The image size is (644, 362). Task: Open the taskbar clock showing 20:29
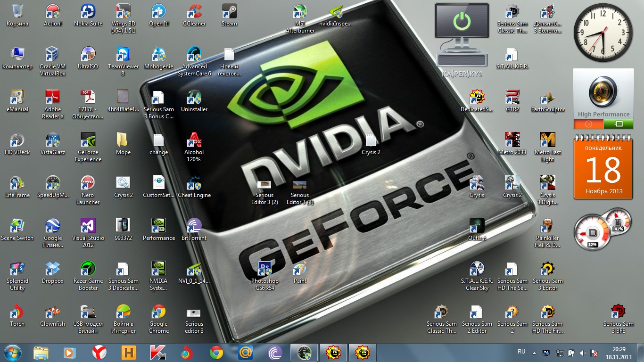click(x=619, y=353)
